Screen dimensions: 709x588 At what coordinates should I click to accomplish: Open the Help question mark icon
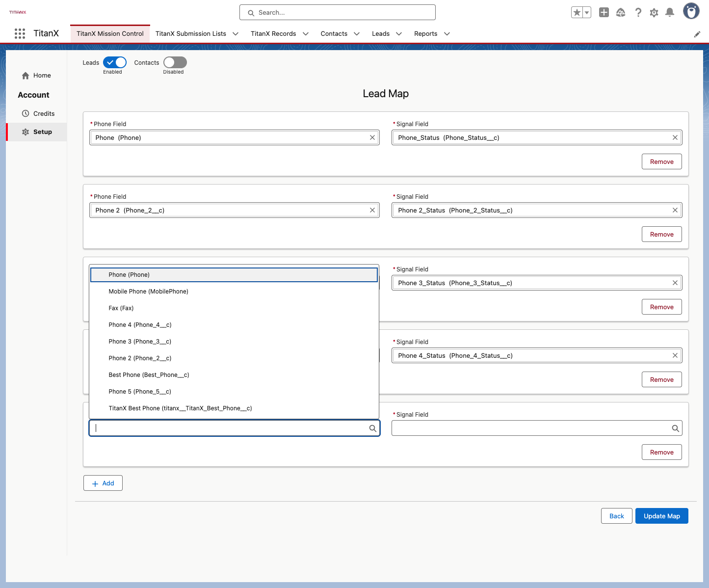click(x=638, y=12)
